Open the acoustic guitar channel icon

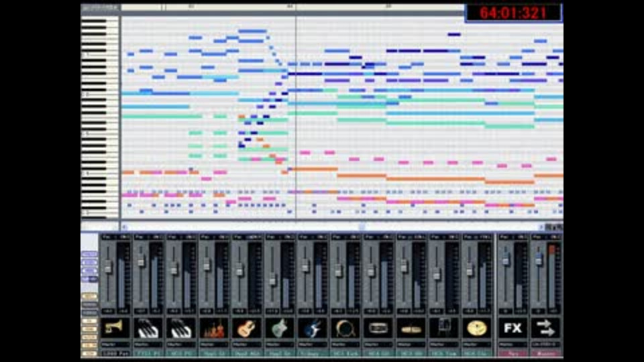(x=247, y=328)
